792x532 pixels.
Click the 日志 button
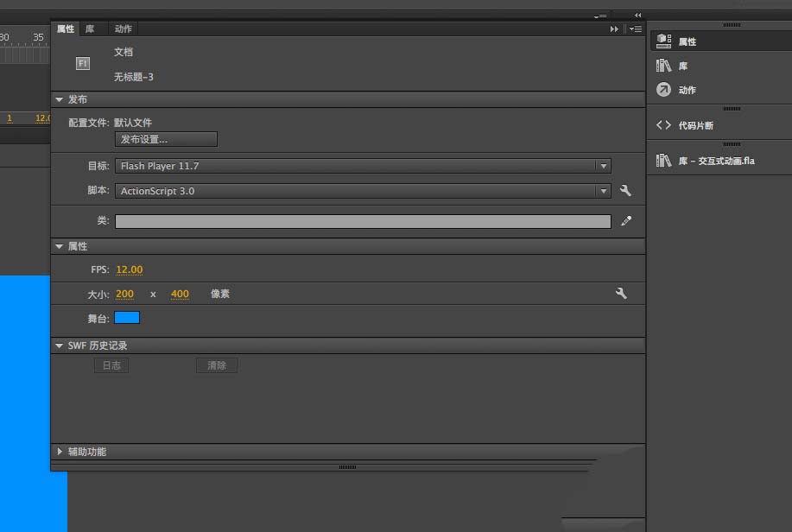coord(111,365)
